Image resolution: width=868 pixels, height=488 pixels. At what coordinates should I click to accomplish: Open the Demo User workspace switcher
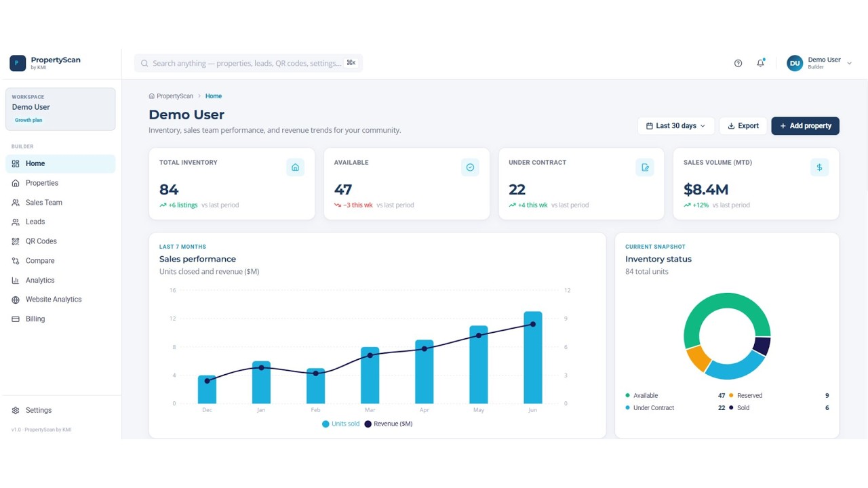pos(60,109)
